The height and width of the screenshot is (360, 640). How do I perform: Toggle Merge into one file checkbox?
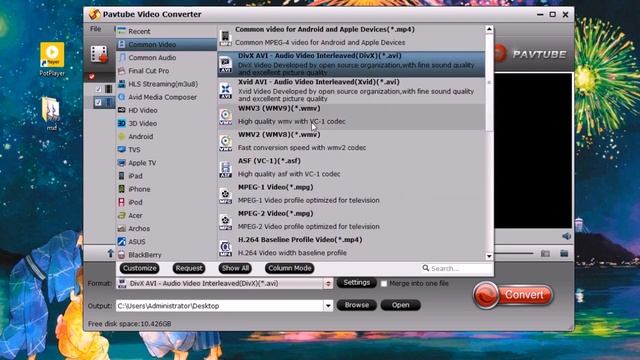coord(384,283)
